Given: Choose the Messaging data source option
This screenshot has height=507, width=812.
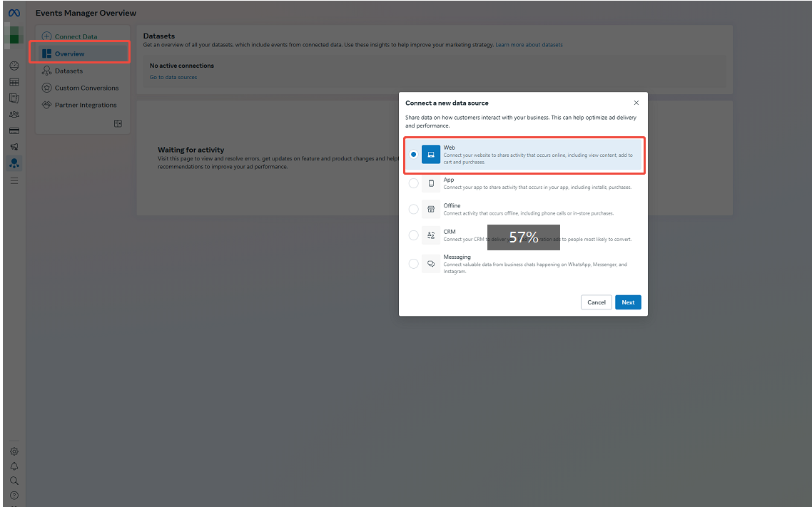Looking at the screenshot, I should [x=414, y=264].
